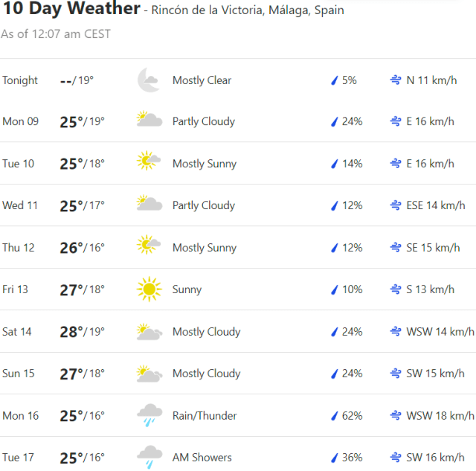Viewport: 476px width, 471px height.
Task: Select the Tonight row label
Action: click(x=20, y=80)
